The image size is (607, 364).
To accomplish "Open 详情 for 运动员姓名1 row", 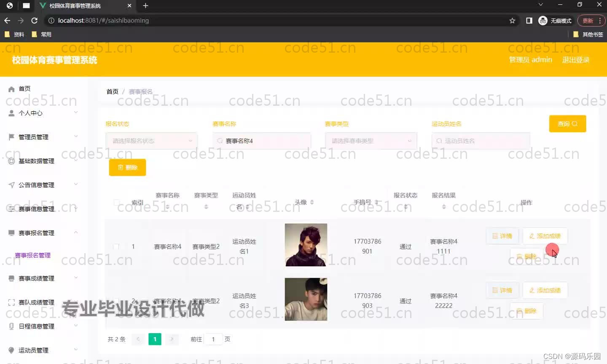I will pyautogui.click(x=502, y=236).
